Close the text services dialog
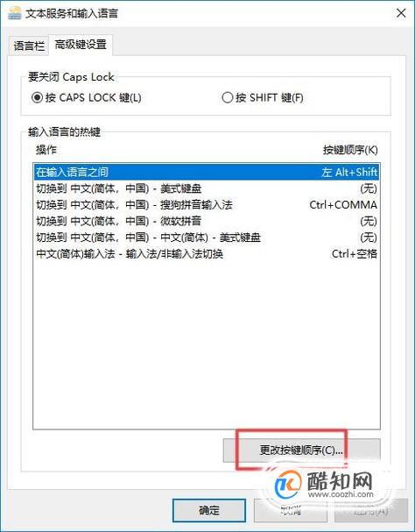Viewport: 415px width, 532px height. pyautogui.click(x=401, y=13)
